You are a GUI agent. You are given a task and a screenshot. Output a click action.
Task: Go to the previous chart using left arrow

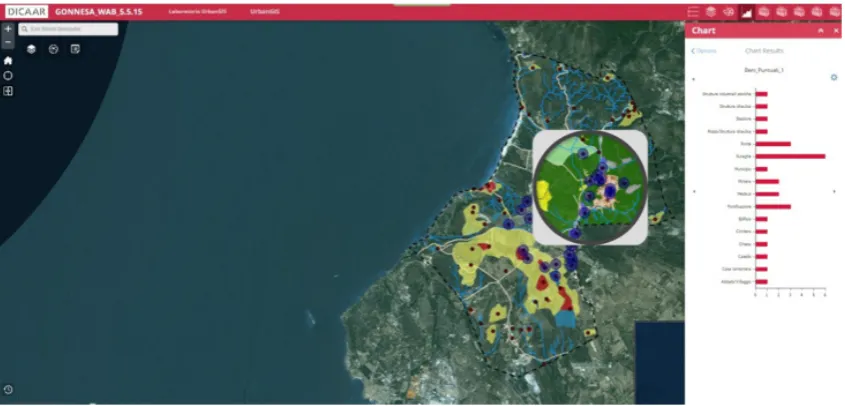click(x=694, y=191)
